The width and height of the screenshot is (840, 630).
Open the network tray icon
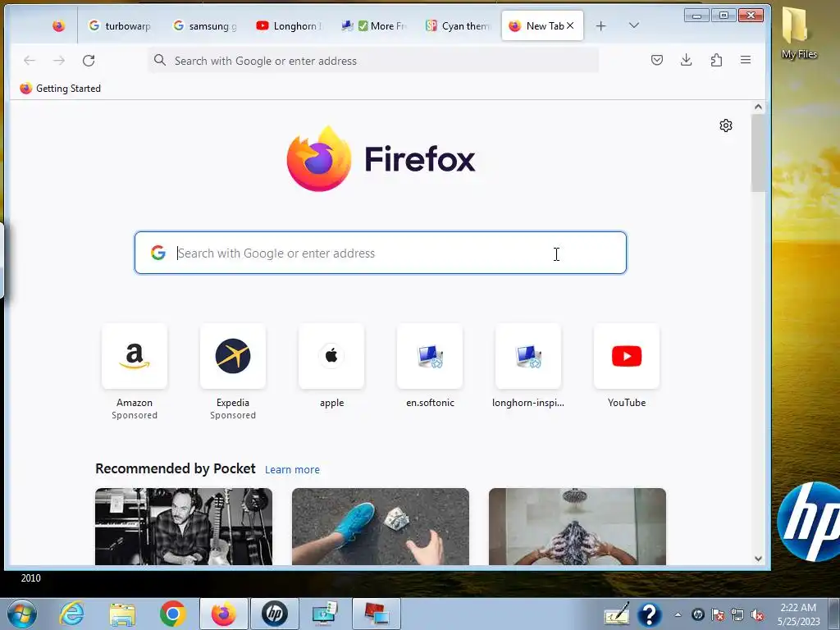coord(737,615)
